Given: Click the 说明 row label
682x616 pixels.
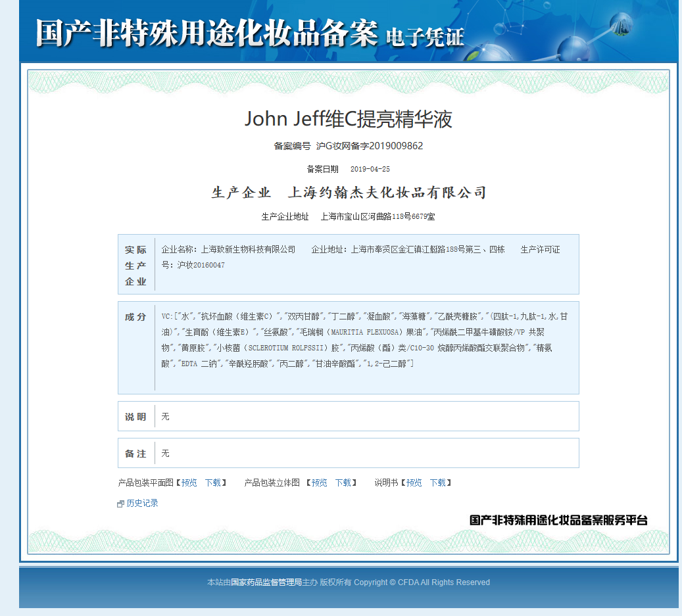Looking at the screenshot, I should pyautogui.click(x=135, y=417).
